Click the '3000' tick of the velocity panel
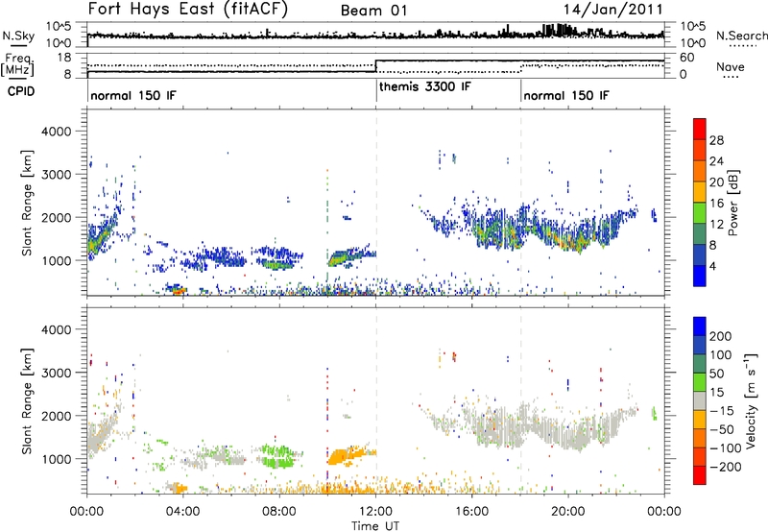This screenshot has width=768, height=532. pos(56,373)
